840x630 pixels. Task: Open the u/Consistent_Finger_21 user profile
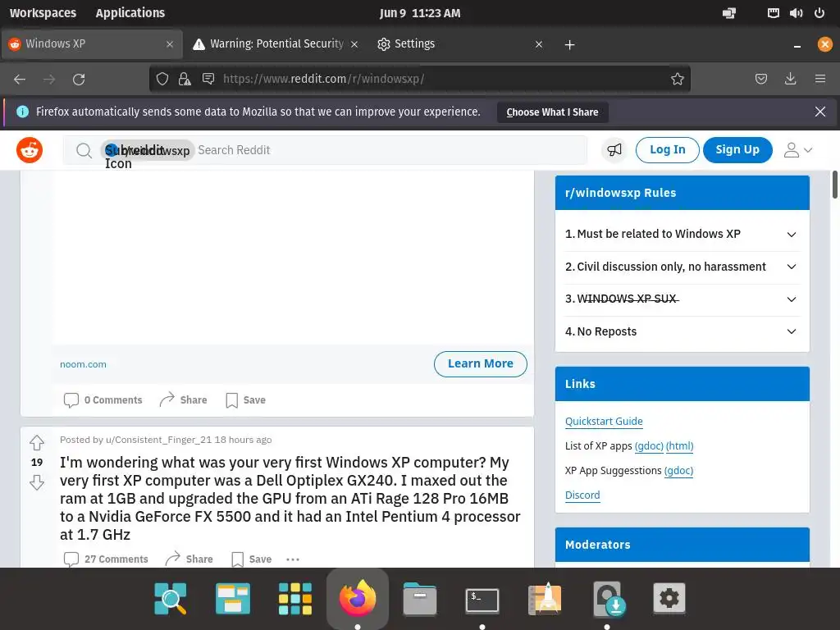coord(158,440)
